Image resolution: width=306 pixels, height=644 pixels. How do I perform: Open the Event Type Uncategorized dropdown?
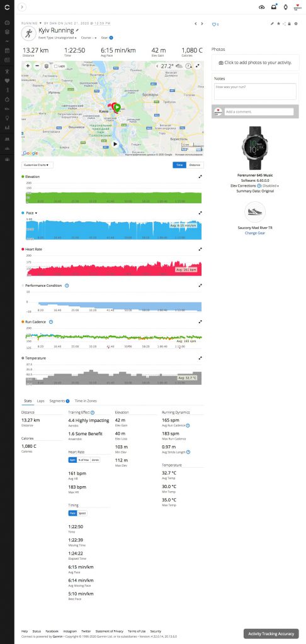click(57, 37)
